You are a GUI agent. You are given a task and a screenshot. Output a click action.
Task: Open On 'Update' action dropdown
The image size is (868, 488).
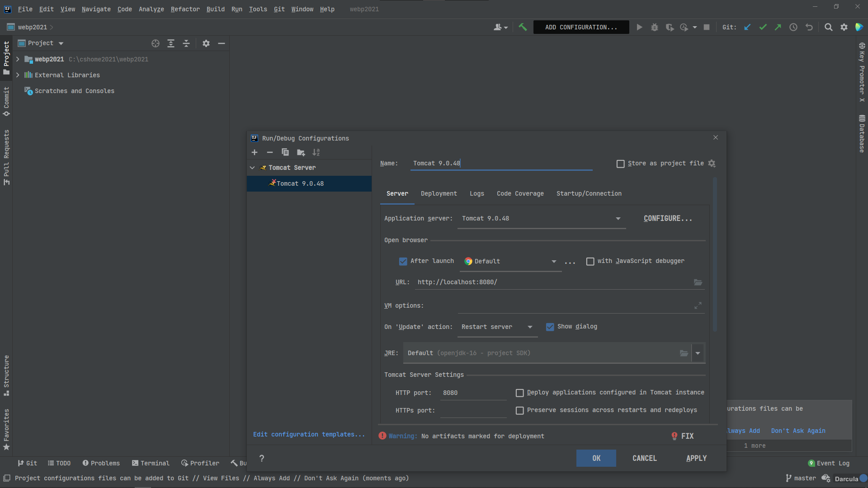point(530,327)
